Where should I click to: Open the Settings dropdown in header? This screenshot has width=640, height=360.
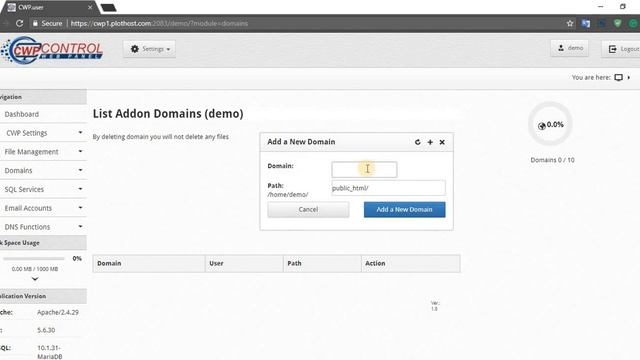point(149,49)
